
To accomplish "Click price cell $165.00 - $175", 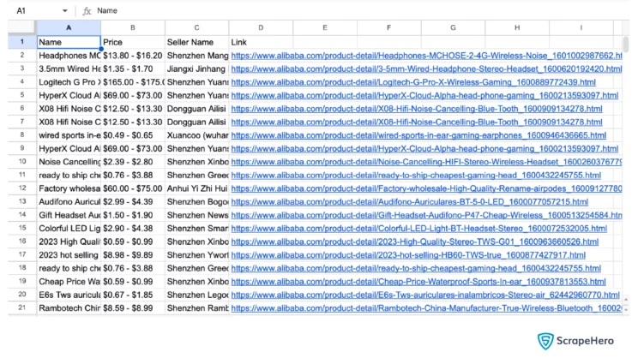I will coord(133,82).
